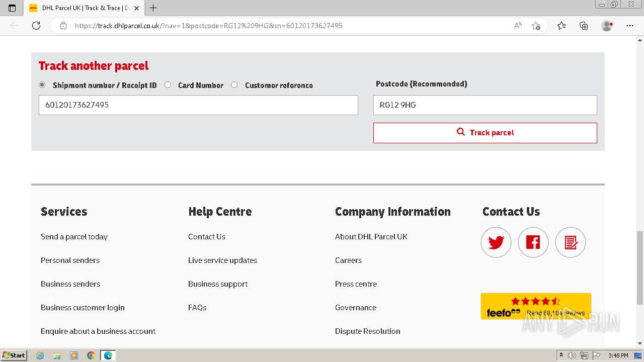Image resolution: width=644 pixels, height=362 pixels.
Task: Go back to previous page
Action: click(x=14, y=26)
